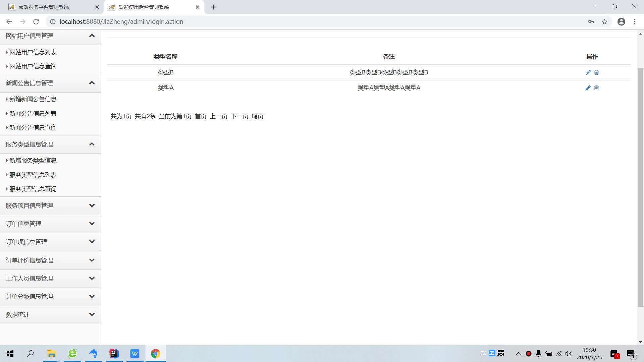Collapse the 网站用户信息管理 menu section
Viewport: 644px width, 362px height.
click(x=92, y=36)
